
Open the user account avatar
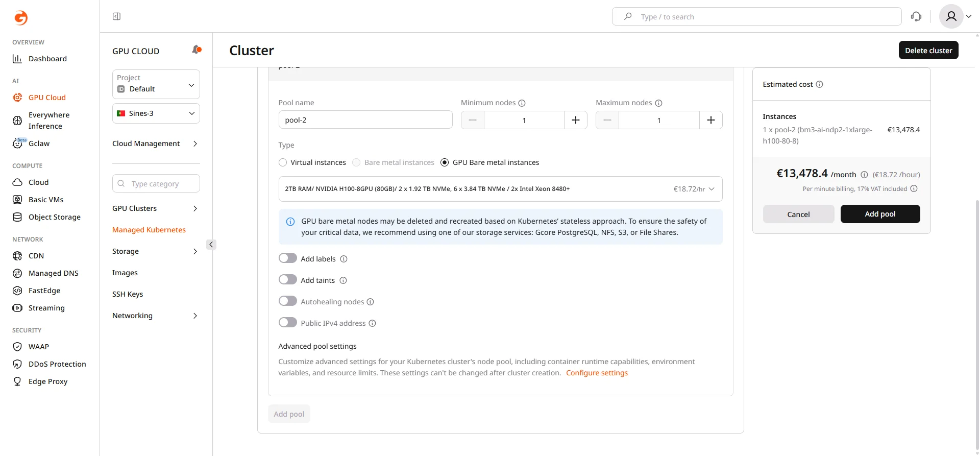[x=951, y=16]
